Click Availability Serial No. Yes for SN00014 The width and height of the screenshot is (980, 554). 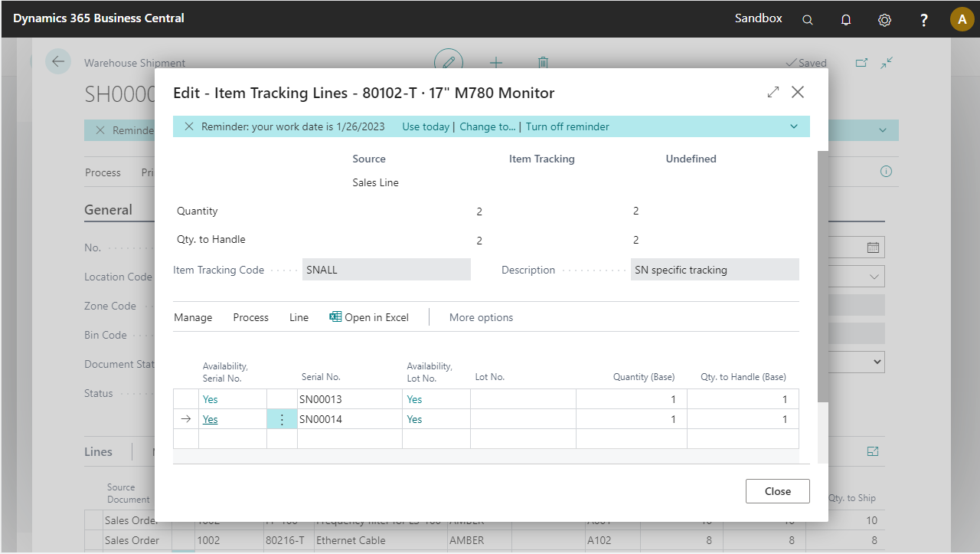point(211,419)
